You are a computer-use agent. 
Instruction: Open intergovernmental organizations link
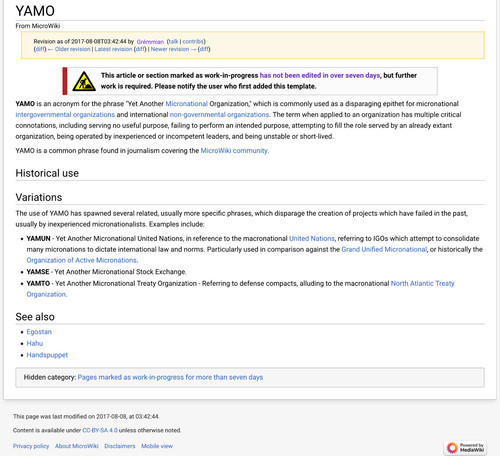pyautogui.click(x=65, y=115)
